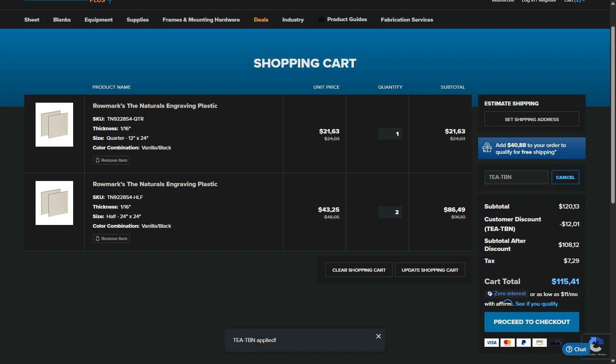Screen dimensions: 616x364
Task: Dismiss the TEA-TBN applied notification
Action: pyautogui.click(x=378, y=336)
